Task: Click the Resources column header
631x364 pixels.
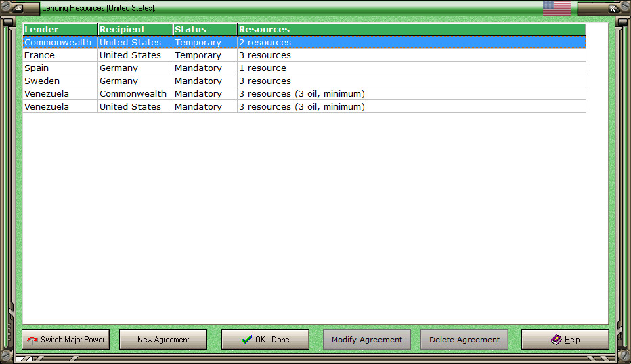Action: pyautogui.click(x=412, y=29)
